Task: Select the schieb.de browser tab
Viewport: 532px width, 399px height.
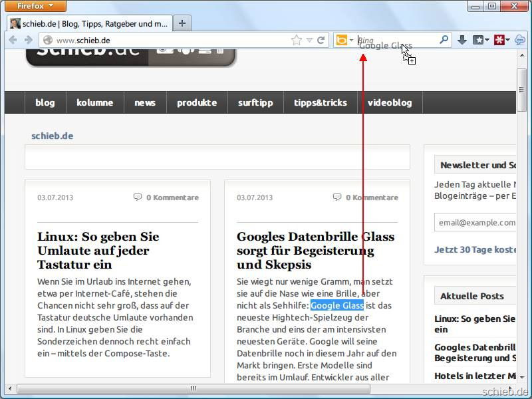Action: [90, 24]
